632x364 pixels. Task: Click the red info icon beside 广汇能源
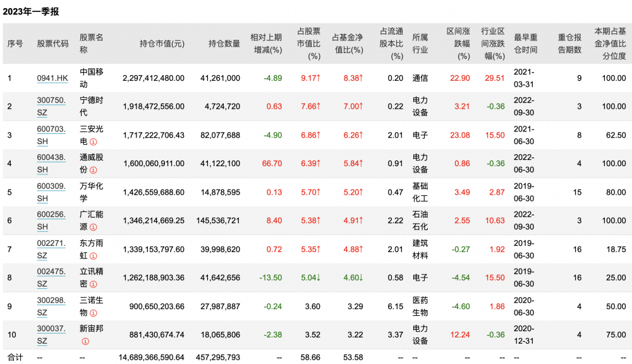point(93,227)
